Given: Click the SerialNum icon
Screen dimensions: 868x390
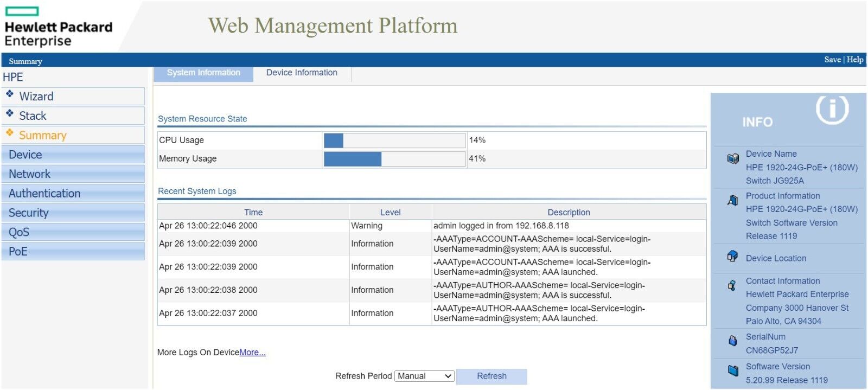Looking at the screenshot, I should [733, 341].
